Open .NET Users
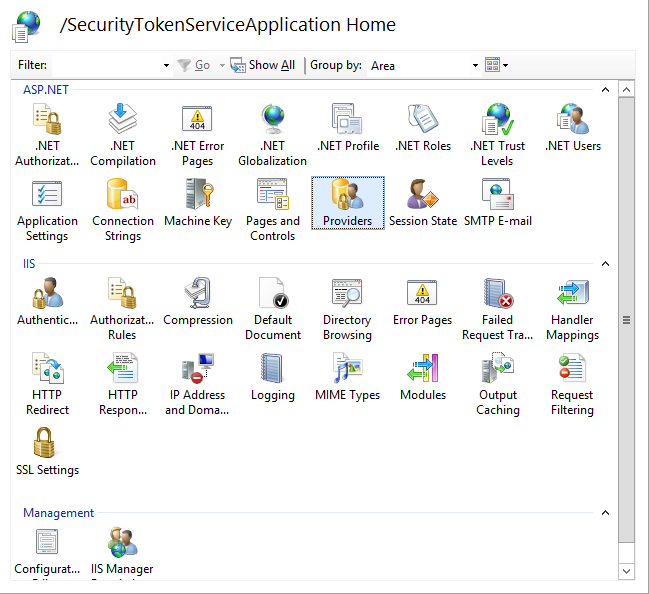649x594 pixels. point(573,128)
